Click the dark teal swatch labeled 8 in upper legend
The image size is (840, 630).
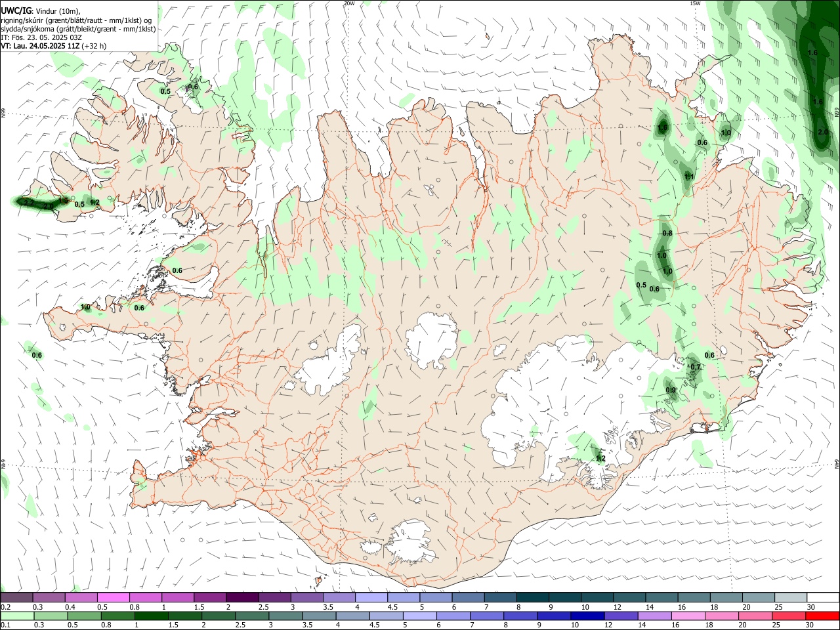click(x=533, y=597)
